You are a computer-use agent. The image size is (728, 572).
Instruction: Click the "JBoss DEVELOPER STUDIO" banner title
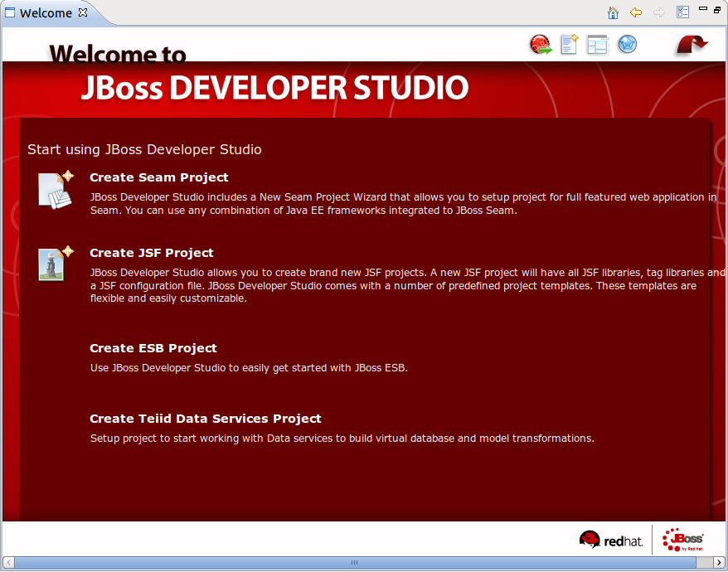[274, 87]
